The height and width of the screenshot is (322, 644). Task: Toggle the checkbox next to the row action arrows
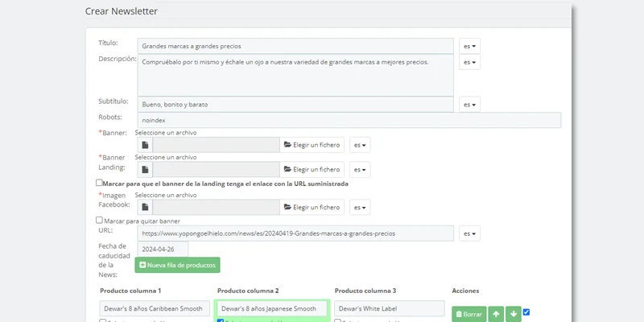526,312
